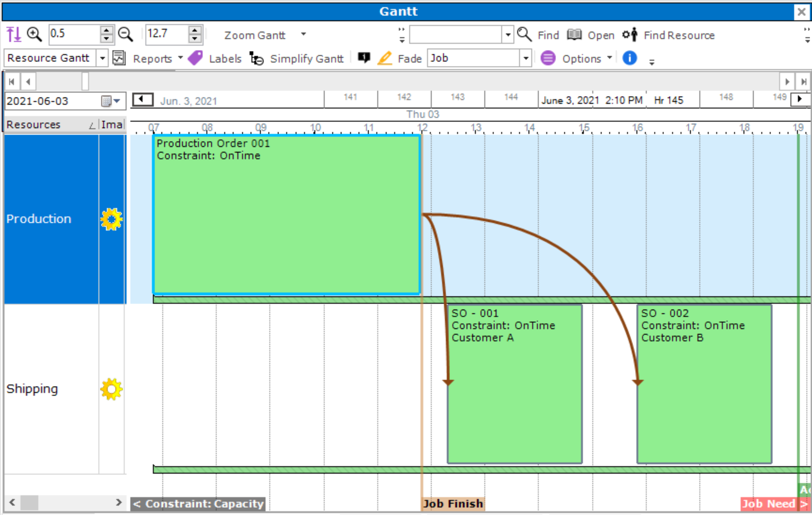
Task: Open the Reports dropdown arrow
Action: (181, 58)
